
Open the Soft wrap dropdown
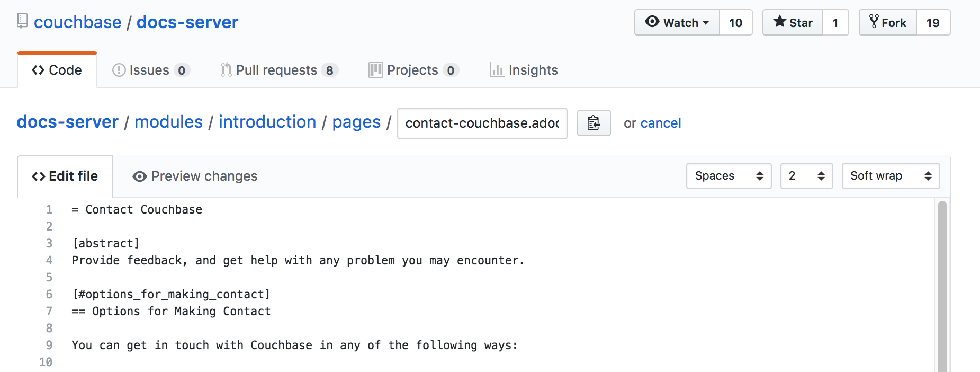point(891,175)
